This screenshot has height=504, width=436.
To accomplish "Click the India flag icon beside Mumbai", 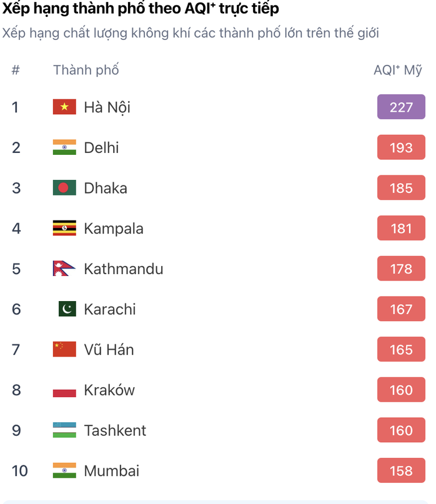I will tap(64, 470).
